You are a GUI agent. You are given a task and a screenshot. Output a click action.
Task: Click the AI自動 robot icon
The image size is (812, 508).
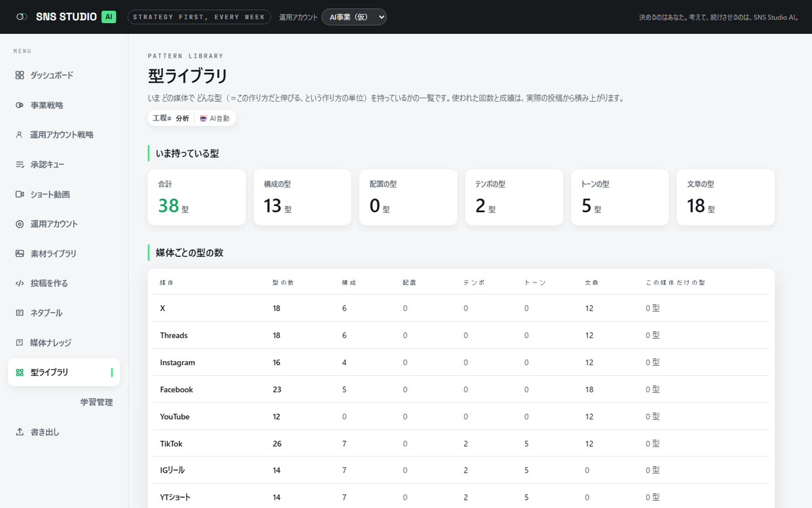[x=204, y=119]
